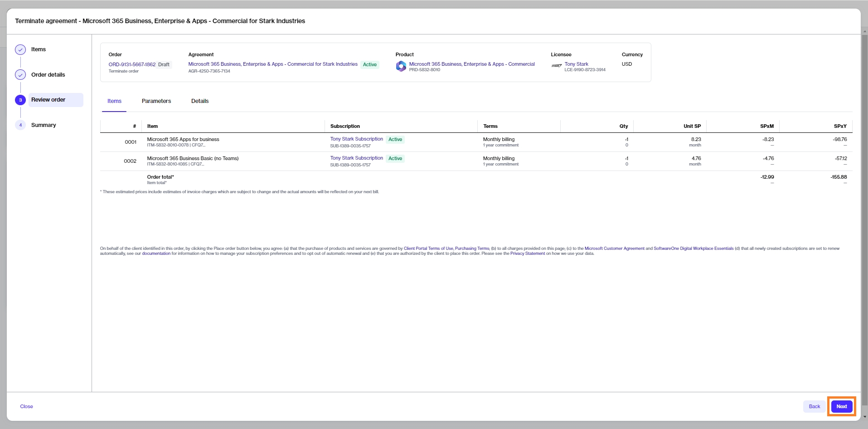Open the Microsoft Customer Agreement link
Screen dimensions: 868x429
click(x=614, y=249)
